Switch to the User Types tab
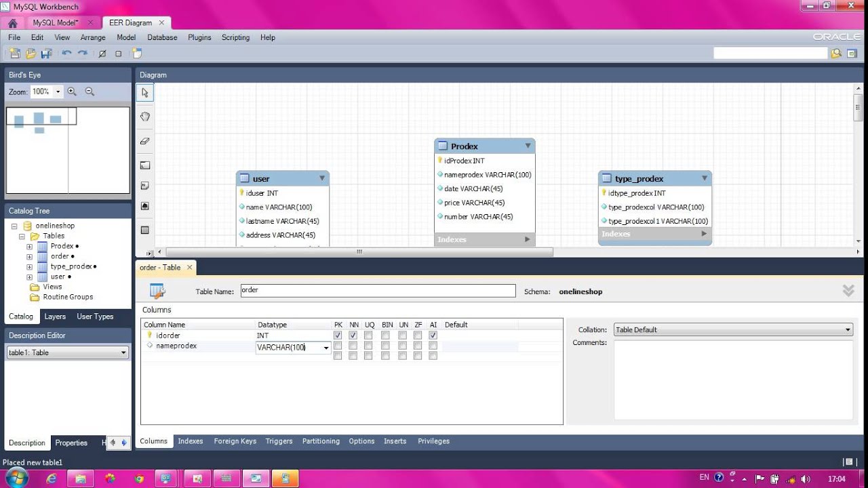Screen dimensions: 868x488 point(95,317)
